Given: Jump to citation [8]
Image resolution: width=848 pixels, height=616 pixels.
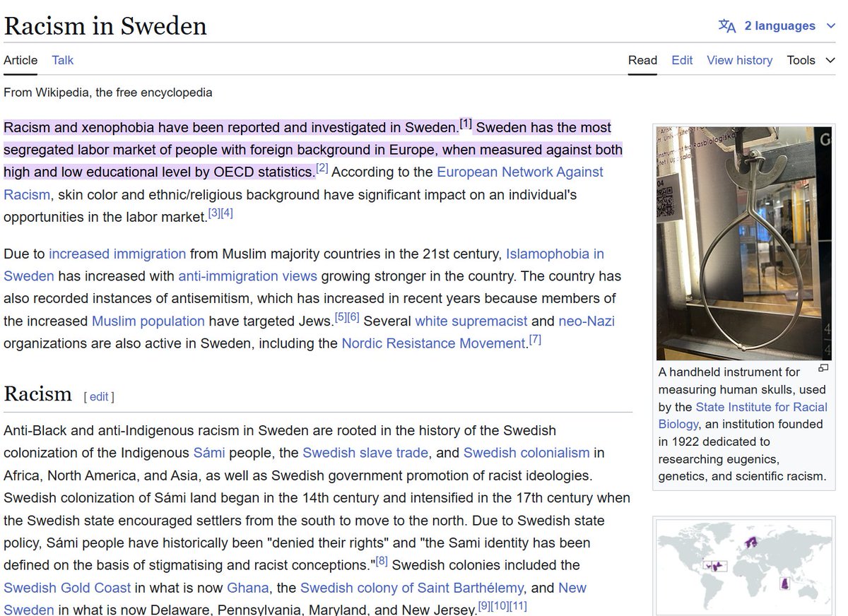Looking at the screenshot, I should coord(382,562).
